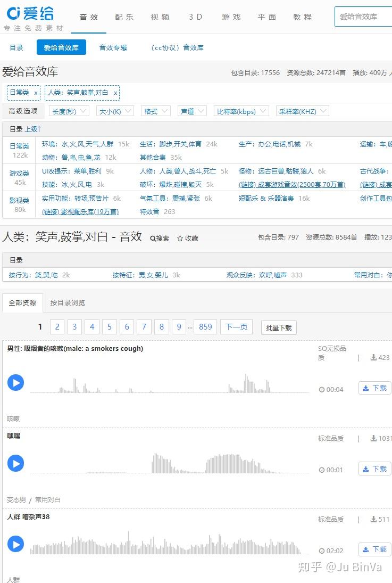This screenshot has height=583, width=392.
Task: Open 按特征: 男,女,婴儿 subcategory
Action: [x=140, y=275]
